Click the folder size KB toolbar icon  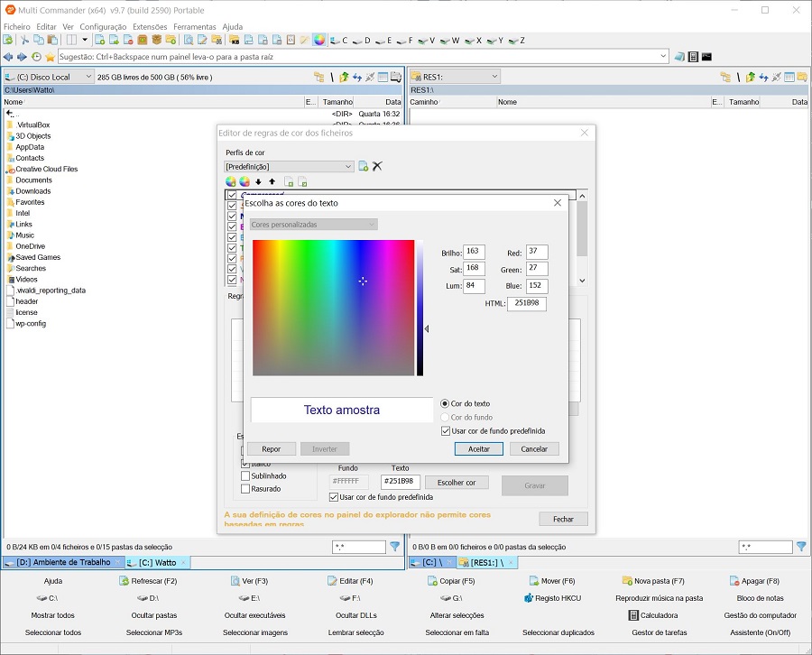[235, 40]
